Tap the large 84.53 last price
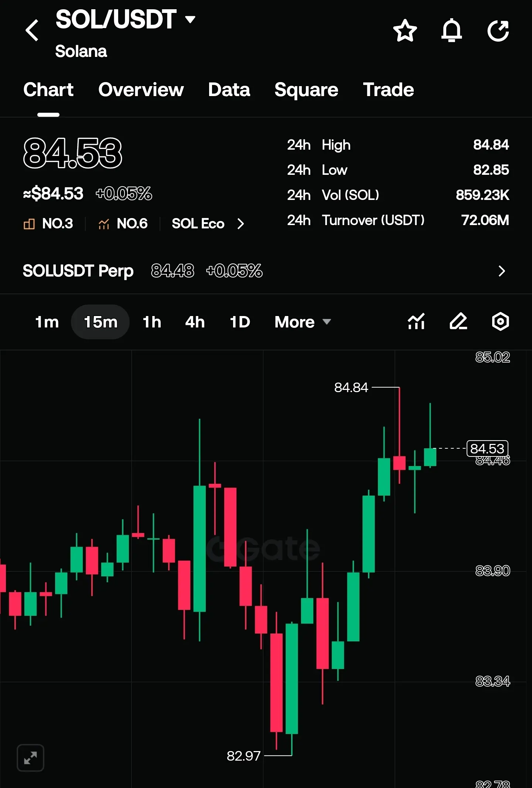The height and width of the screenshot is (788, 532). tap(73, 153)
